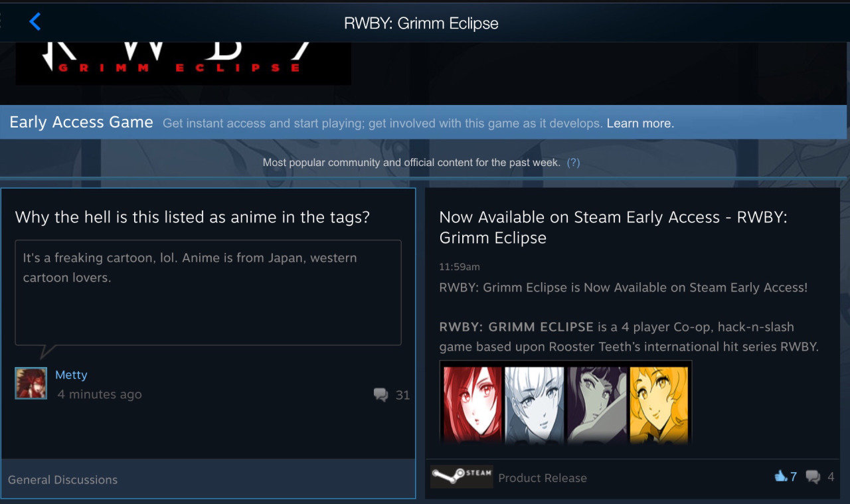The height and width of the screenshot is (504, 850).
Task: Click the Steam logo badge
Action: tap(462, 476)
